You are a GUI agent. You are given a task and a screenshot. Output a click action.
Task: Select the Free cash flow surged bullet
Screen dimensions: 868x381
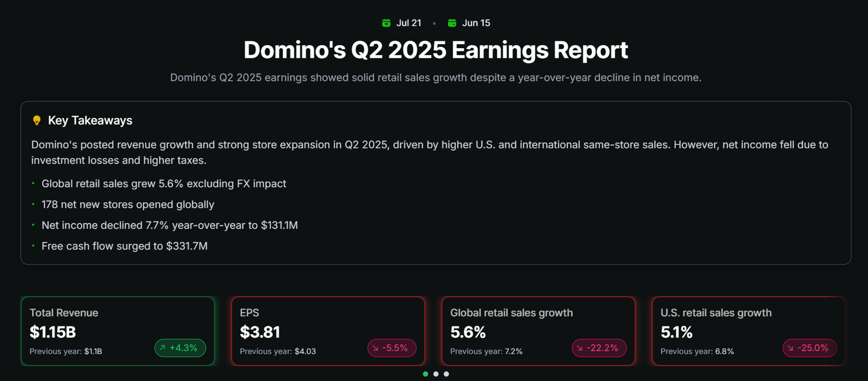[124, 246]
